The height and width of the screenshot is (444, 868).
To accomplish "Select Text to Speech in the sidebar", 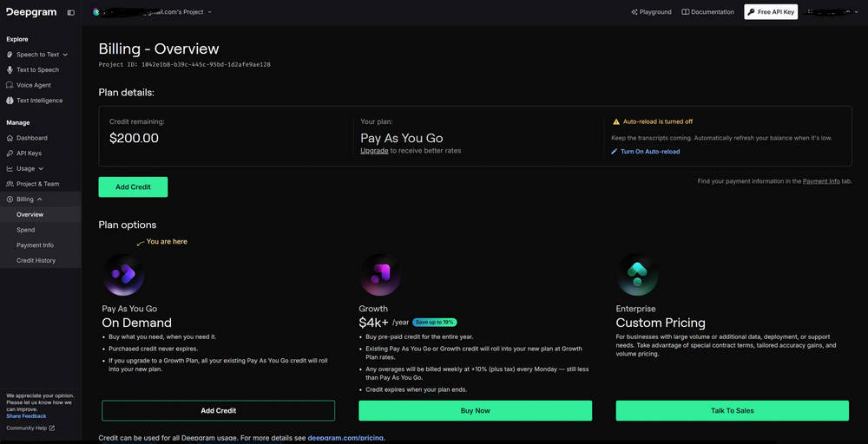I will pyautogui.click(x=37, y=69).
